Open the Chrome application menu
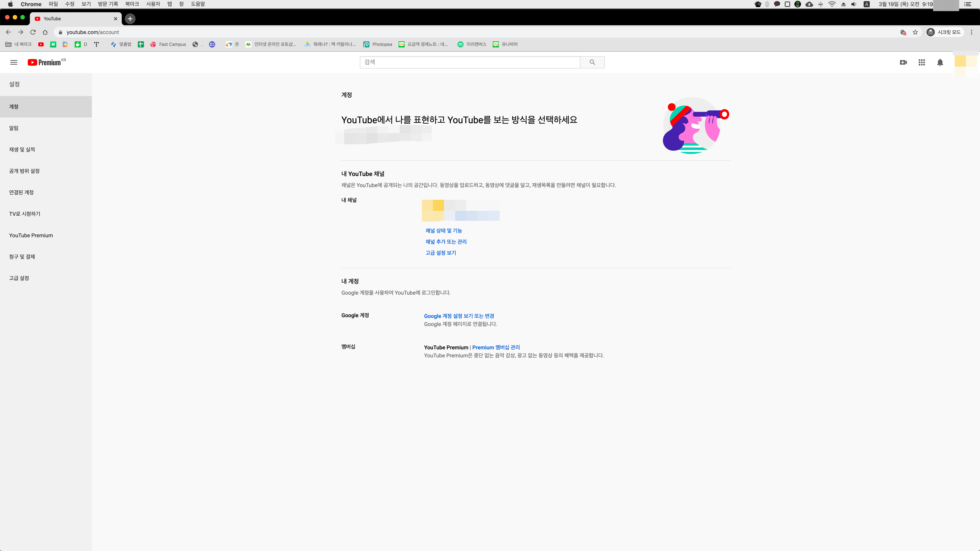Image resolution: width=980 pixels, height=551 pixels. pos(31,4)
